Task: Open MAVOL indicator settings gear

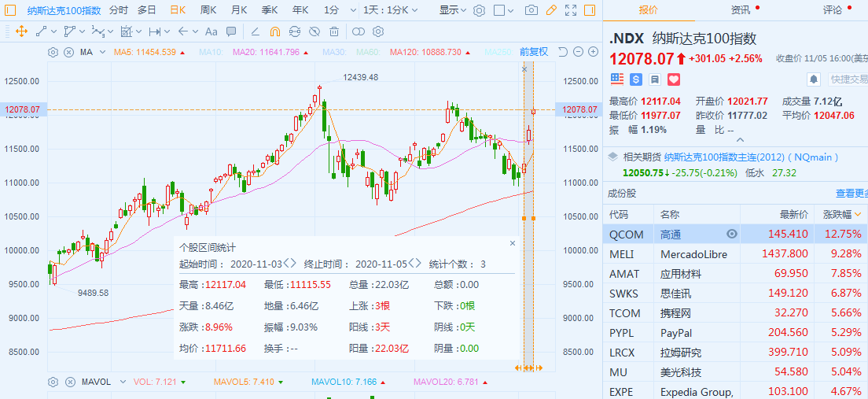Action: click(x=53, y=382)
